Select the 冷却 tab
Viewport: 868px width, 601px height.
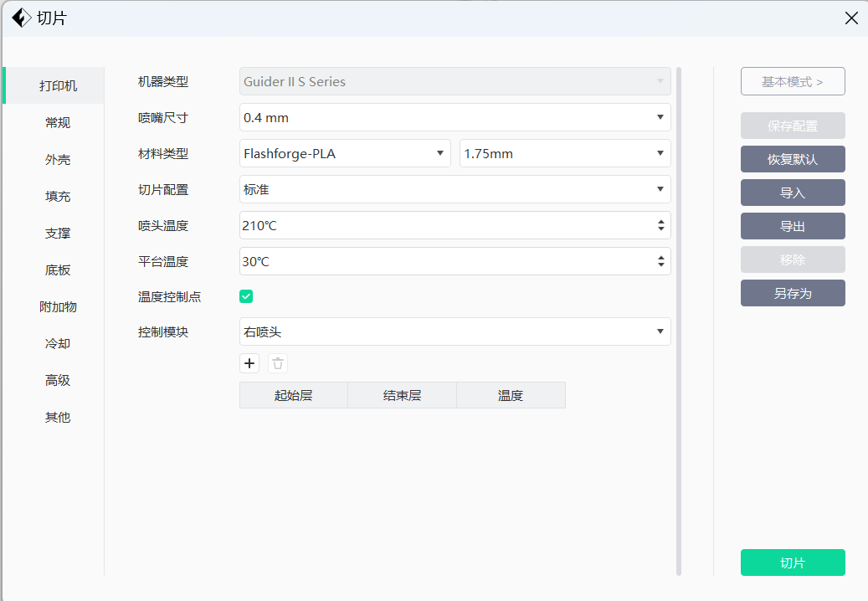coord(58,343)
